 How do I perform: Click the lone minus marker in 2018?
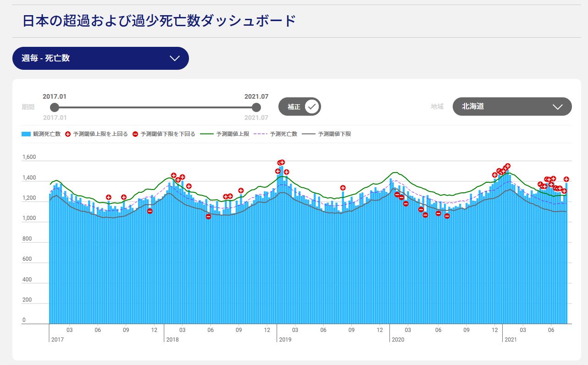point(208,216)
